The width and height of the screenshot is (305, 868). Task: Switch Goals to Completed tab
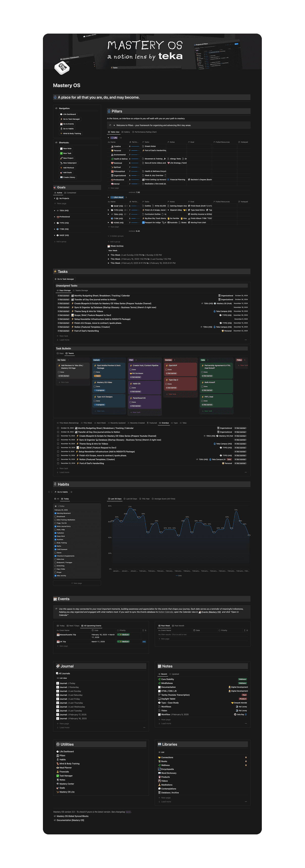point(70,193)
